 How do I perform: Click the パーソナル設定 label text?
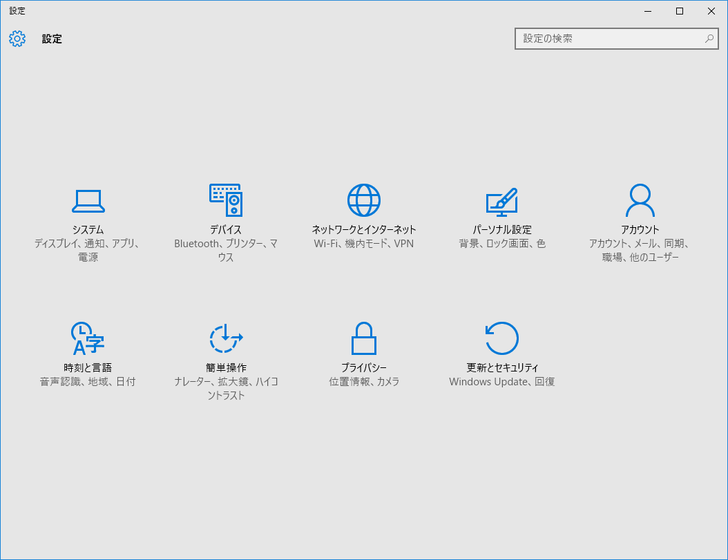tap(502, 229)
